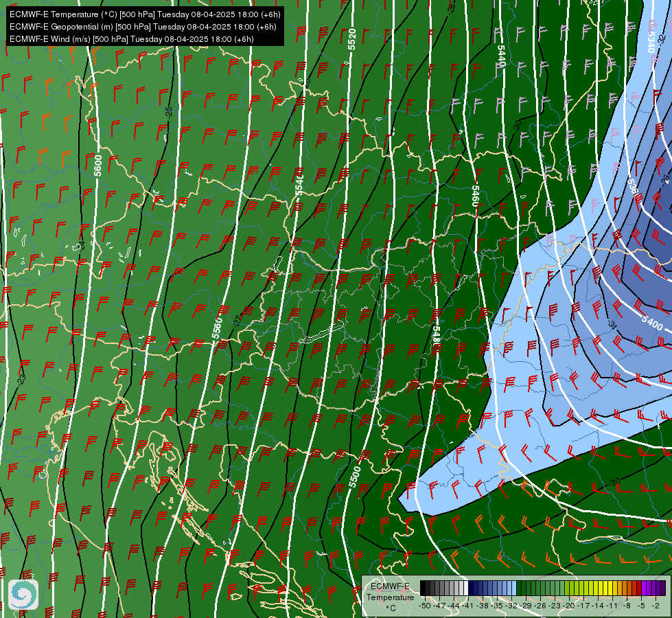Screen dimensions: 672x618
Task: Click the 5600 geopotential contour label
Action: pyautogui.click(x=98, y=165)
